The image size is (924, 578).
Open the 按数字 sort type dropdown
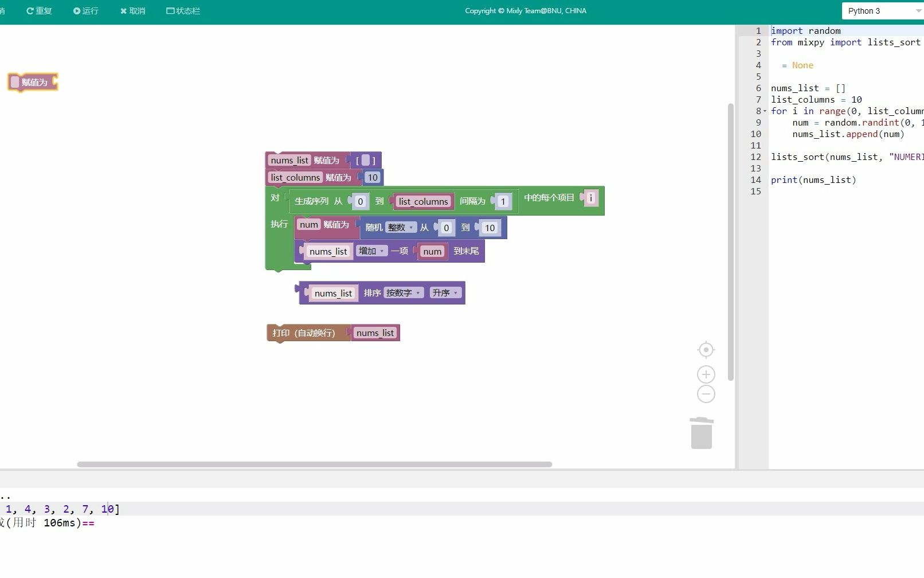tap(404, 293)
